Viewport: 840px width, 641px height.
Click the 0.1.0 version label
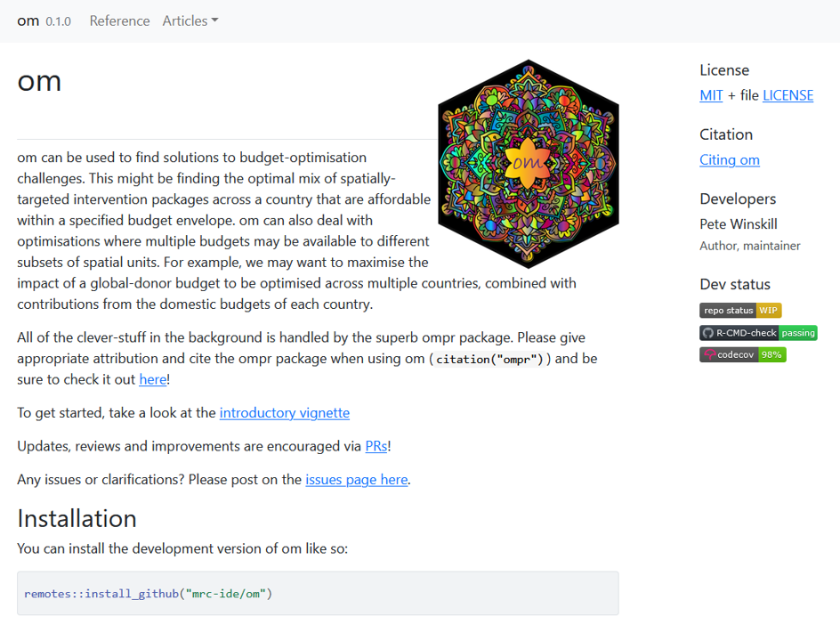58,21
